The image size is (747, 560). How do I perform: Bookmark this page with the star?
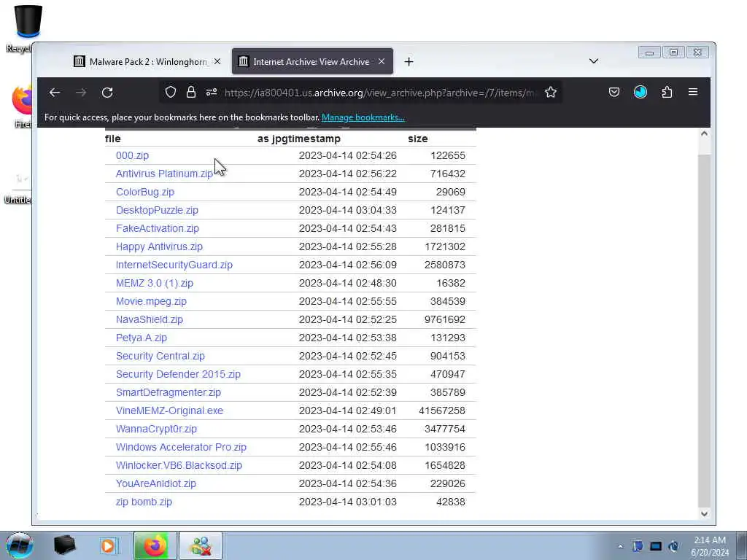(x=551, y=93)
